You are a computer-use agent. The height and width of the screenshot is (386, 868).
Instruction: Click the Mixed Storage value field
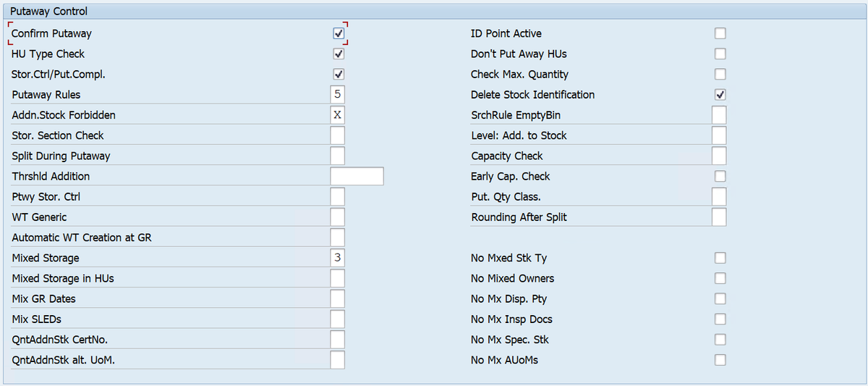(x=337, y=258)
